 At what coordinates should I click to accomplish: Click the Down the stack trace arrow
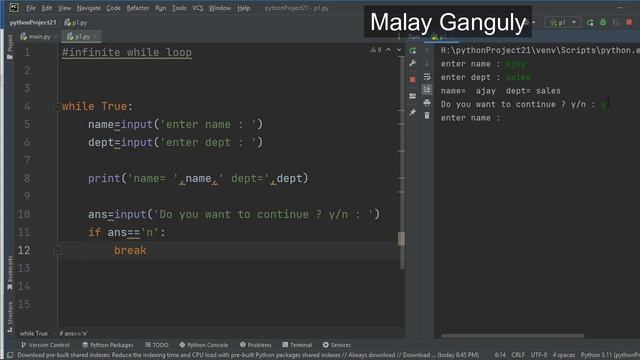tap(427, 63)
